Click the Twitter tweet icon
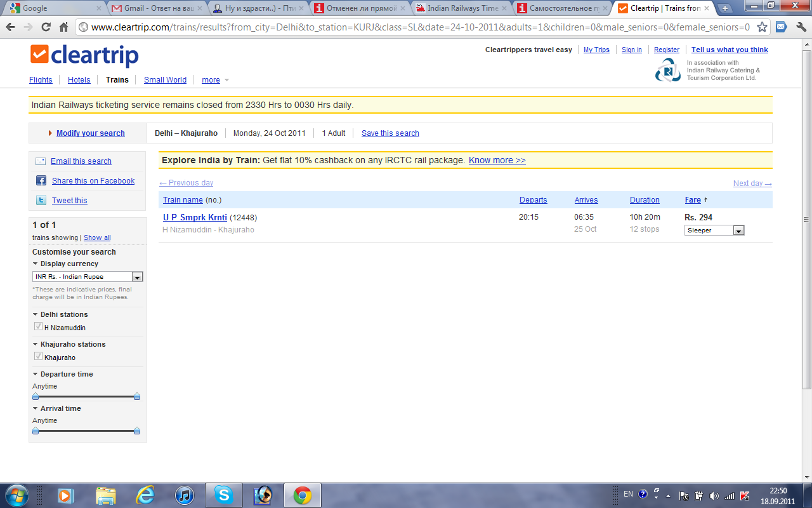812x508 pixels. coord(41,201)
